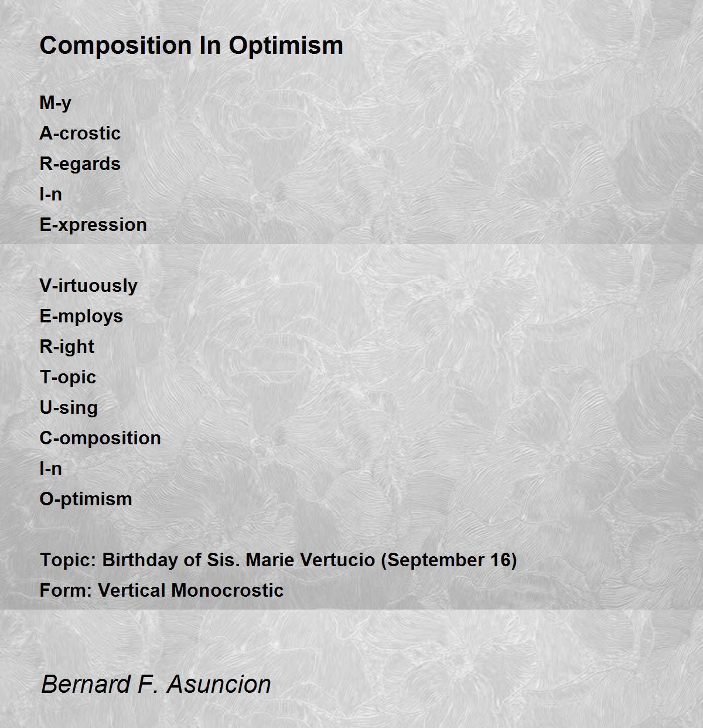Screen dimensions: 703x728
Task: Click the first I-n line
Action: [50, 194]
